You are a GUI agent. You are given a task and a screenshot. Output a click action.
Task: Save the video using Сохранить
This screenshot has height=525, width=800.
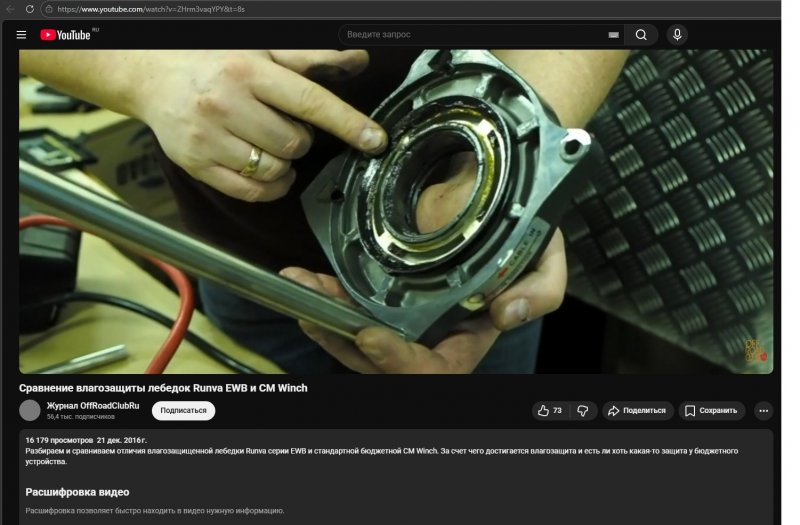(x=711, y=410)
